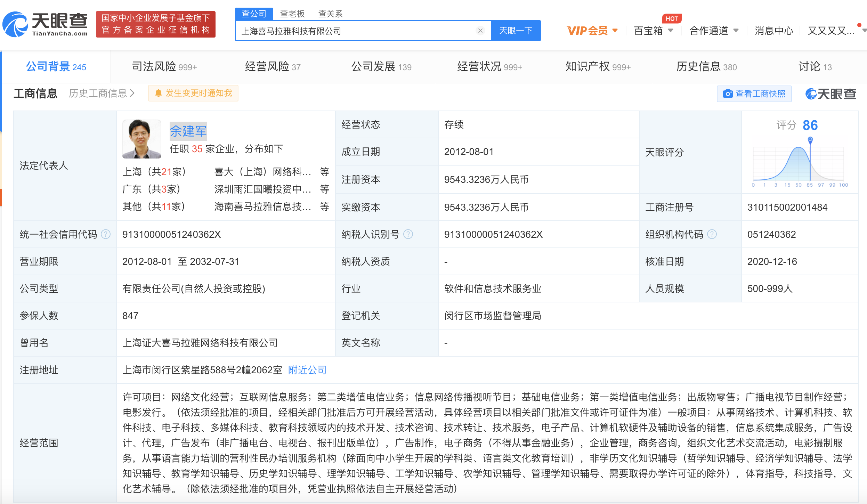The height and width of the screenshot is (504, 867).
Task: Click the help icon beside 组织机构代码
Action: tap(712, 234)
